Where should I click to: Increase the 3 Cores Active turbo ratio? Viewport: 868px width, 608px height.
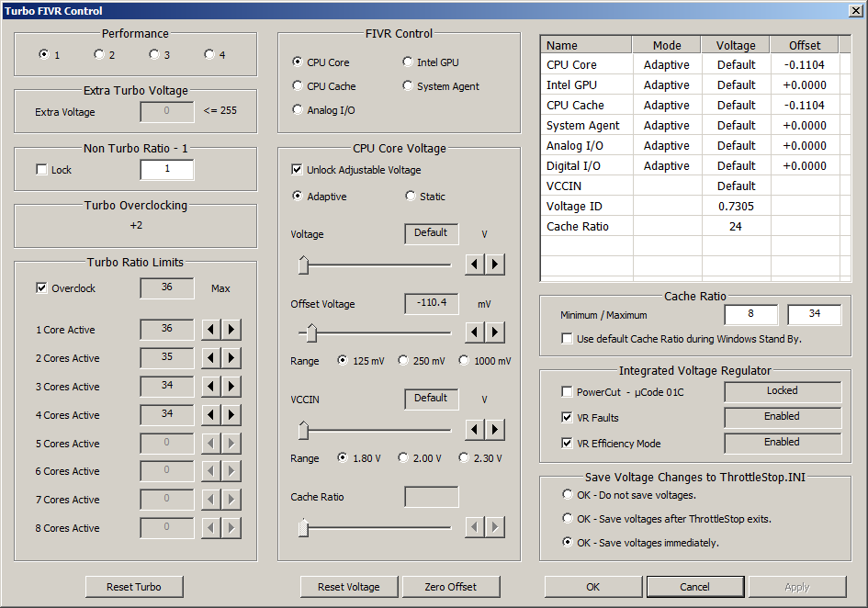click(x=231, y=387)
